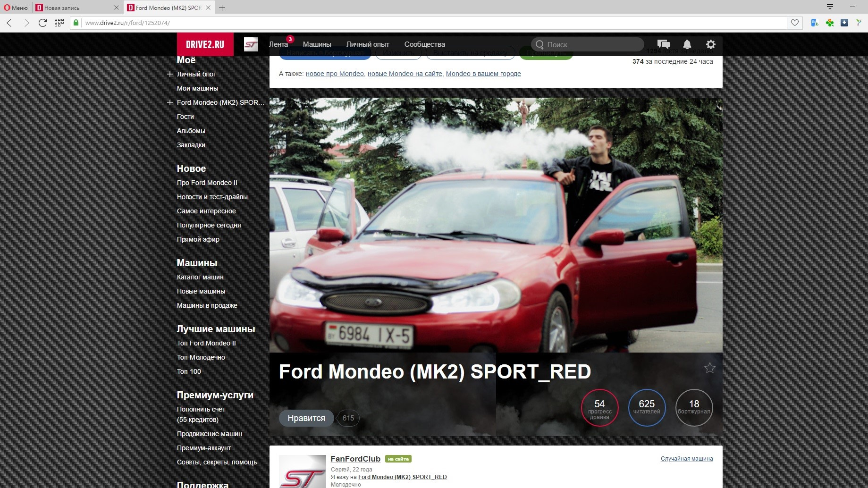Open Топ 100 link
The width and height of the screenshot is (868, 488).
coord(189,371)
